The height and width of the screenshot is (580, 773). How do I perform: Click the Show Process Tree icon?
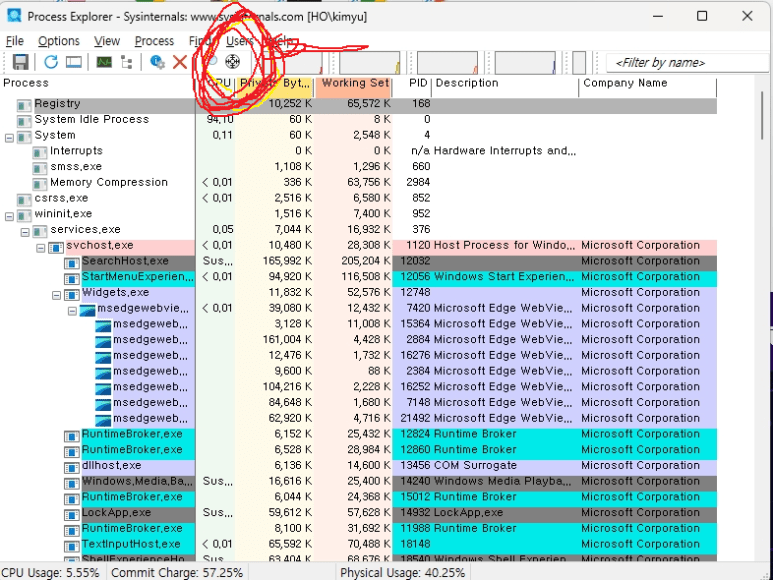click(127, 62)
